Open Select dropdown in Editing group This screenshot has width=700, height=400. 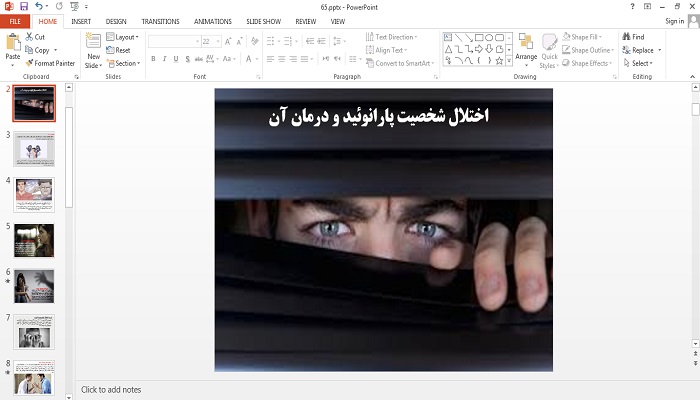(638, 63)
